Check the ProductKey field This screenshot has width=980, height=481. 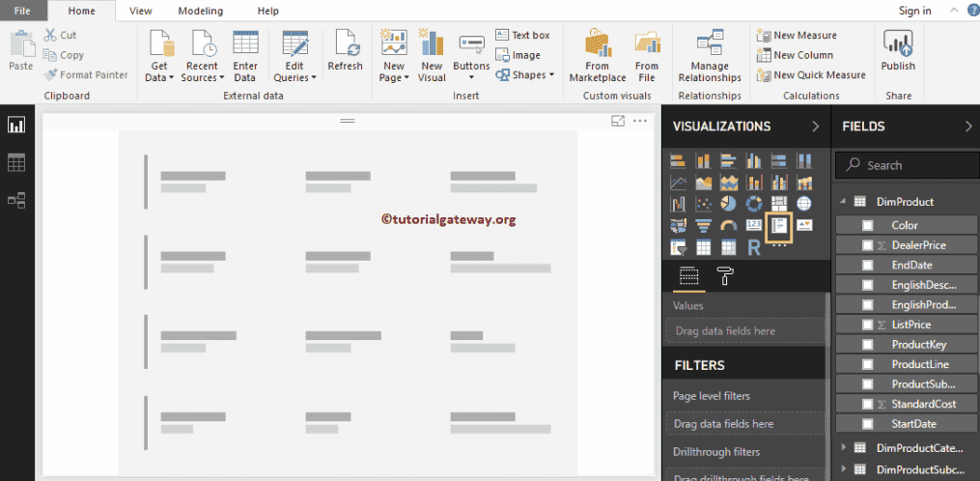point(867,345)
